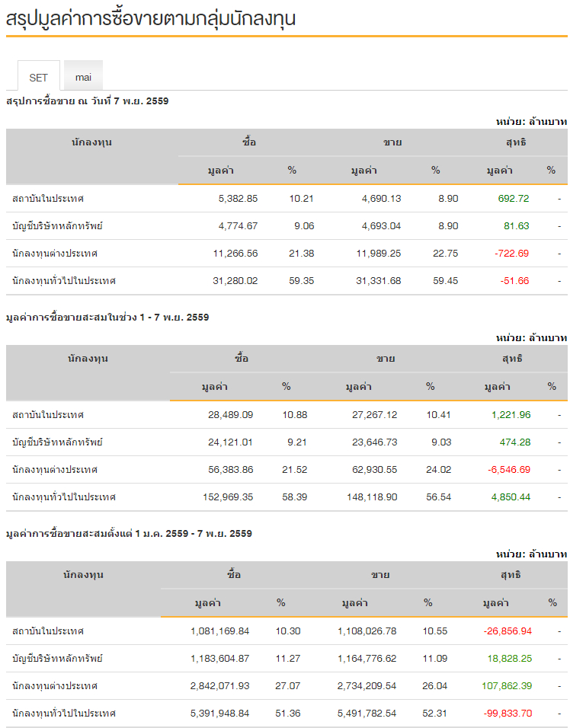
Task: Click the 1 ม.ค. 2559 year-to-date heading
Action: pyautogui.click(x=129, y=533)
